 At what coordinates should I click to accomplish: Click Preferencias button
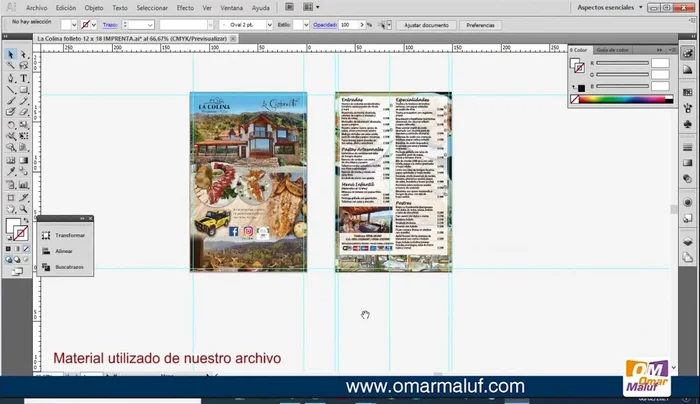[480, 25]
